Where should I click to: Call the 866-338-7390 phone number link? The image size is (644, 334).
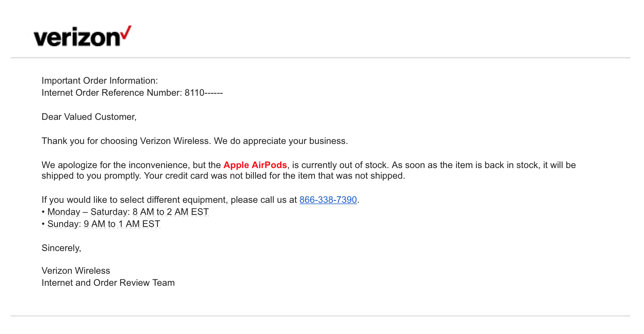328,200
